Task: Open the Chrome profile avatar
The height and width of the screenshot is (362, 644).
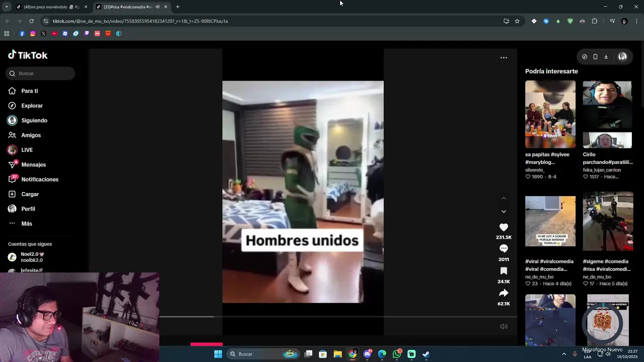Action: point(624,21)
